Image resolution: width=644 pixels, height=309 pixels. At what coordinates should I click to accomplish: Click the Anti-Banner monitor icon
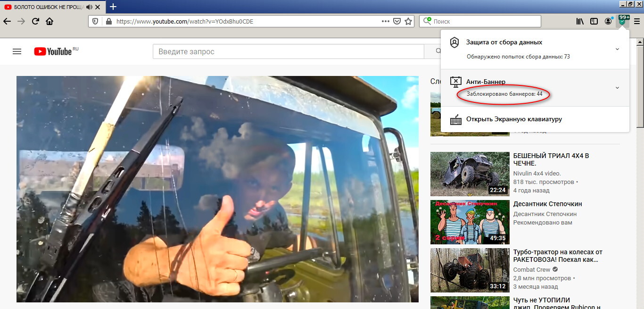[x=455, y=82]
